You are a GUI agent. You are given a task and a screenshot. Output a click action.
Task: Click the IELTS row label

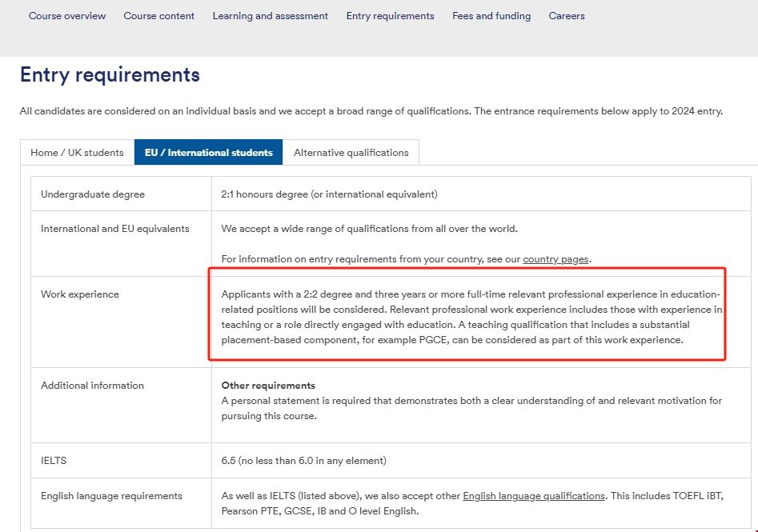54,461
